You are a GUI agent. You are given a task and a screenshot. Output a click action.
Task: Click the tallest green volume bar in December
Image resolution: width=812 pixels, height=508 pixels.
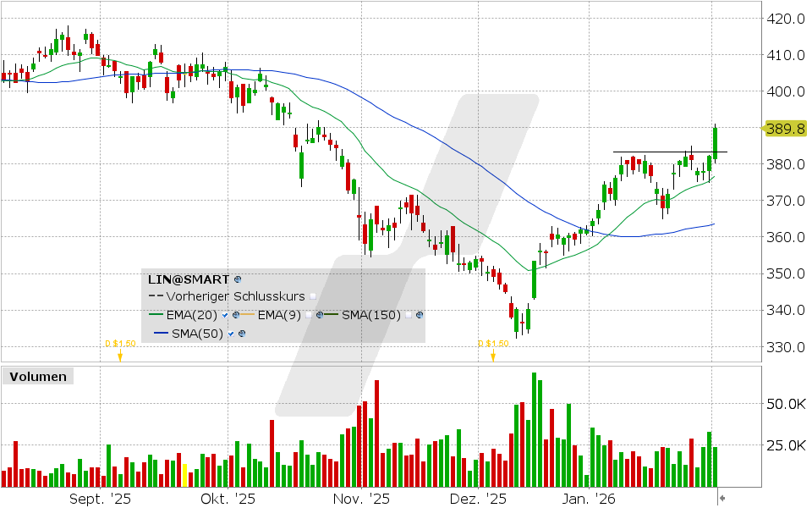534,428
